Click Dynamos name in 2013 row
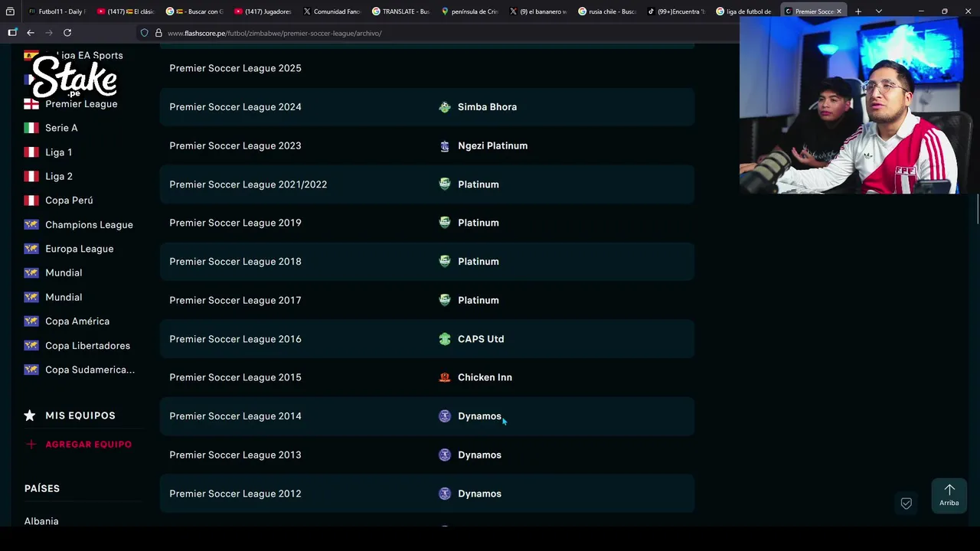Viewport: 980px width, 551px height. (x=479, y=455)
